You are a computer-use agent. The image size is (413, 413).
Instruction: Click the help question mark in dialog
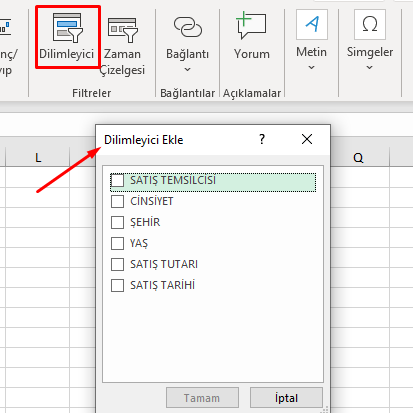262,139
